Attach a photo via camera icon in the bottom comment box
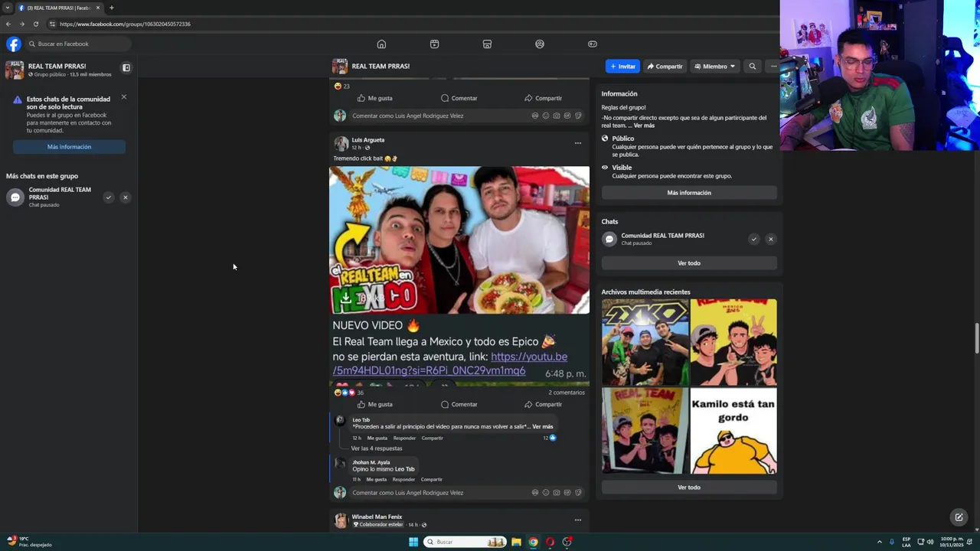Image resolution: width=980 pixels, height=551 pixels. tap(557, 493)
